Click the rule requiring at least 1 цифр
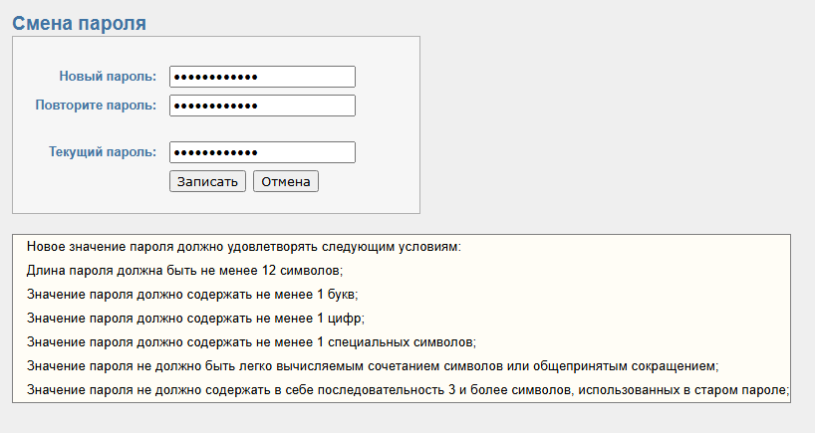 pyautogui.click(x=195, y=319)
